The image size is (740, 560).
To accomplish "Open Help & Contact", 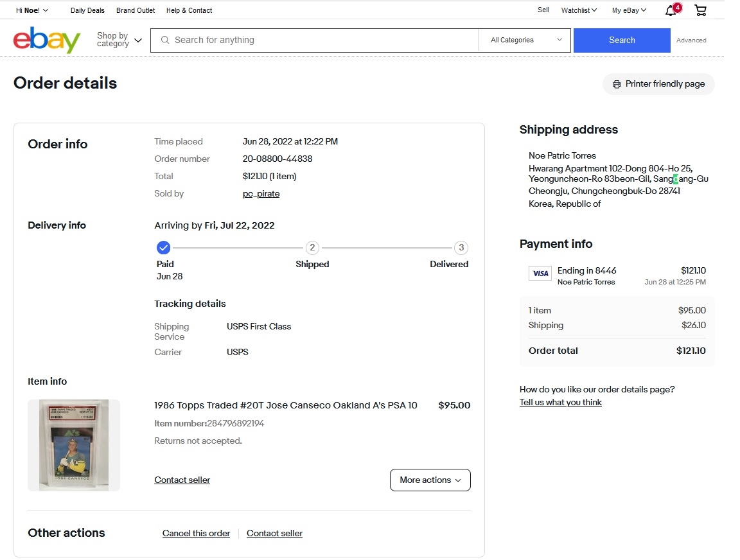I will coord(189,10).
